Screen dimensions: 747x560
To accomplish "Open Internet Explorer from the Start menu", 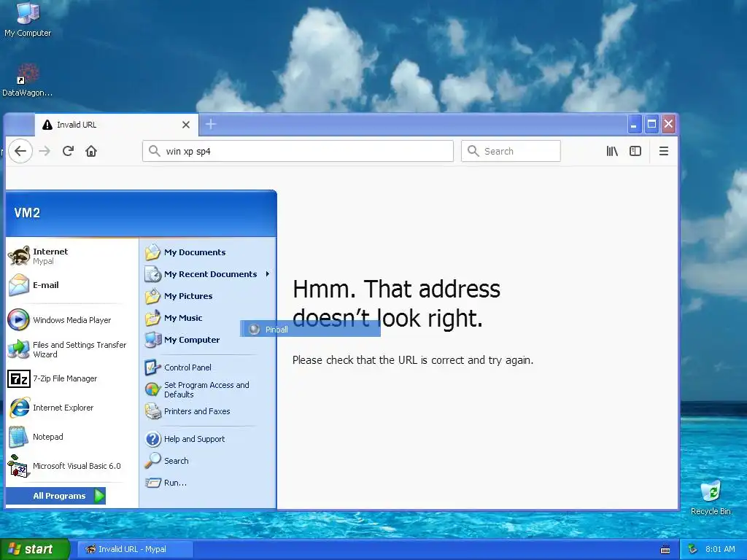I will point(71,408).
